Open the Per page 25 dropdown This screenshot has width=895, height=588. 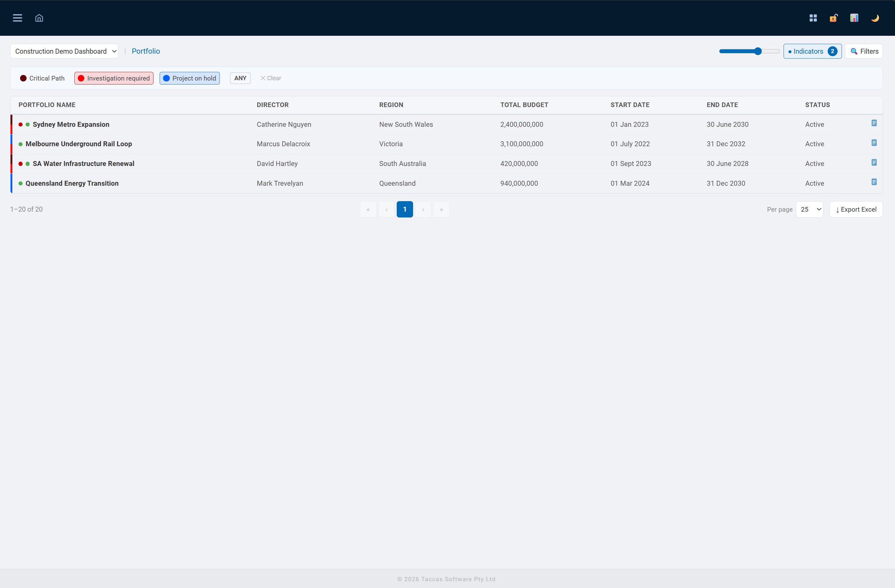click(809, 209)
